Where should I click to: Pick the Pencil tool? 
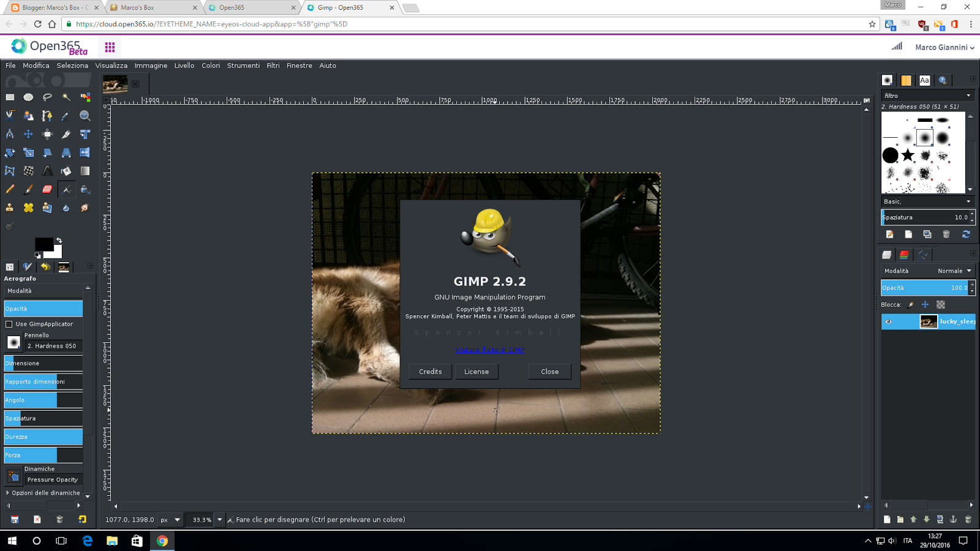[10, 189]
